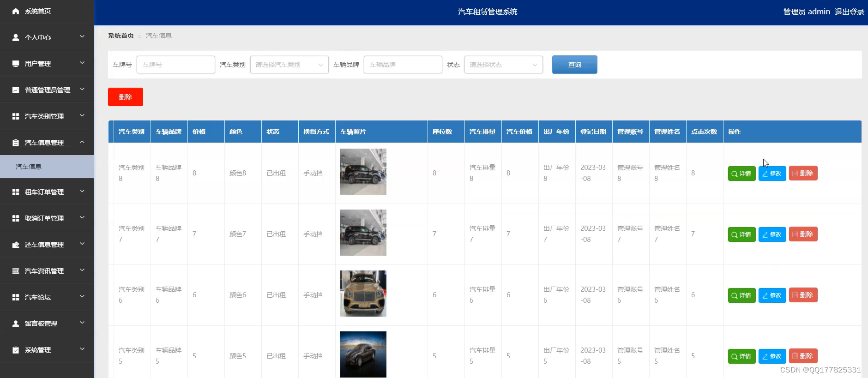
Task: Click 删除 for row 汽车类别8
Action: point(803,173)
